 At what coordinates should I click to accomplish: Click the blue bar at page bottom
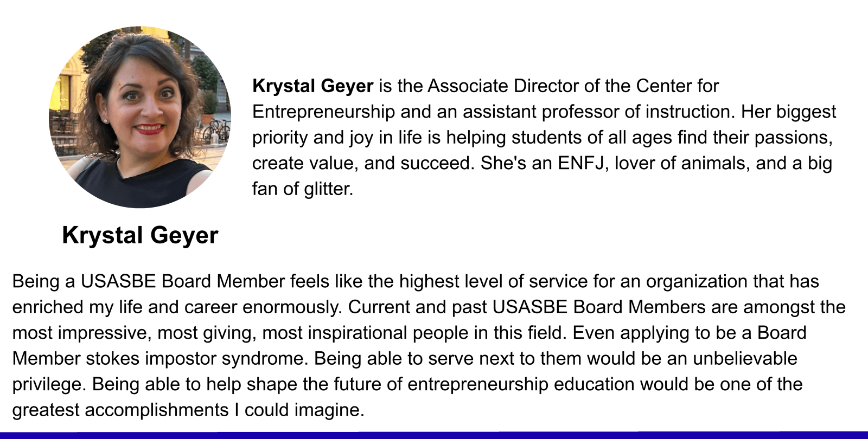point(434,435)
